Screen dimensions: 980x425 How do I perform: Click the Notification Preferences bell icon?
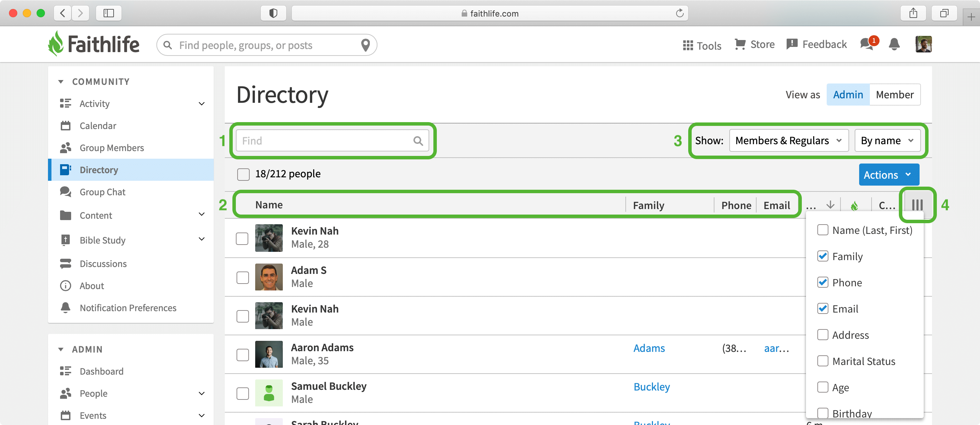tap(65, 307)
